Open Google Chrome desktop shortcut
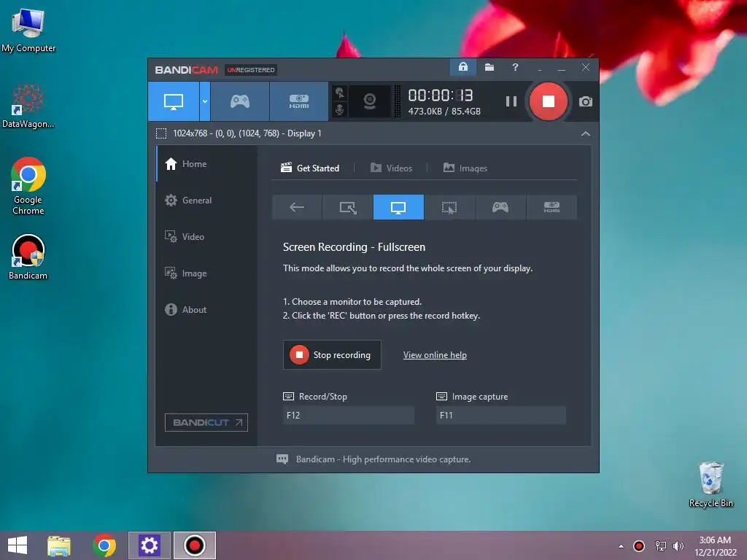Screen dimensions: 747x560 (28, 186)
